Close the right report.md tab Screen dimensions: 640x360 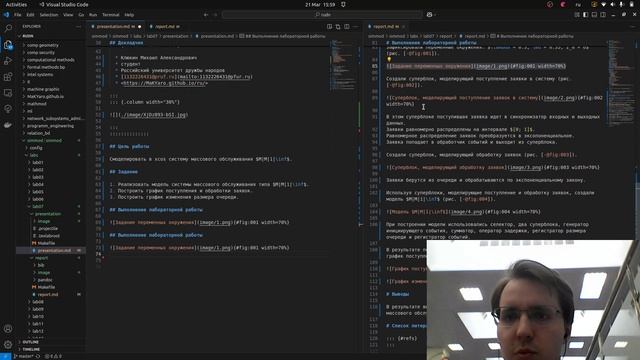click(x=404, y=27)
